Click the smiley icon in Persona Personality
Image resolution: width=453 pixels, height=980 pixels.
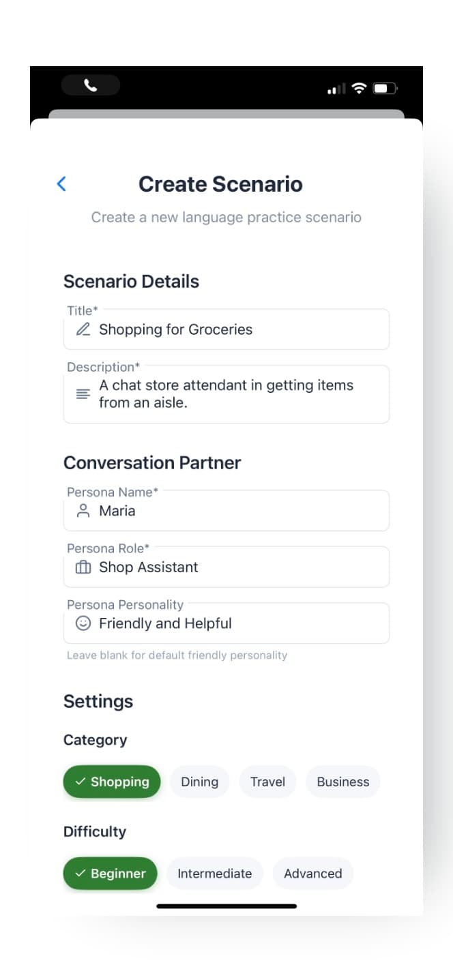(x=83, y=623)
